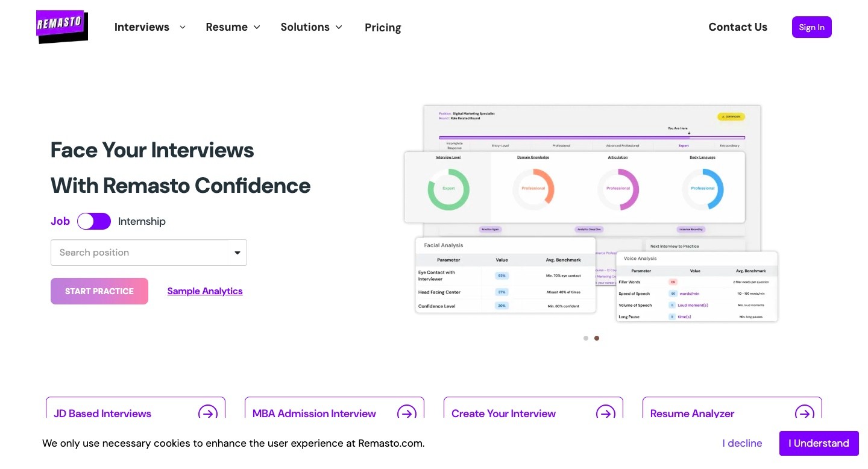Select the Internship option label

point(142,221)
